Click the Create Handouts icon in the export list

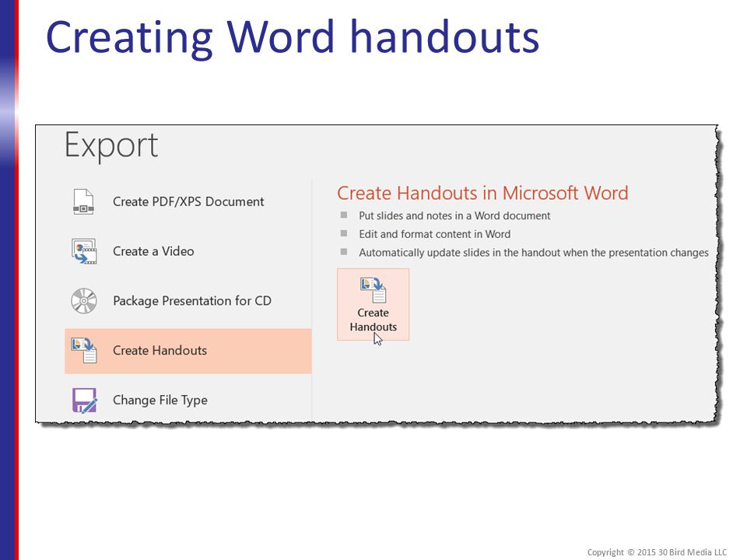click(x=84, y=351)
